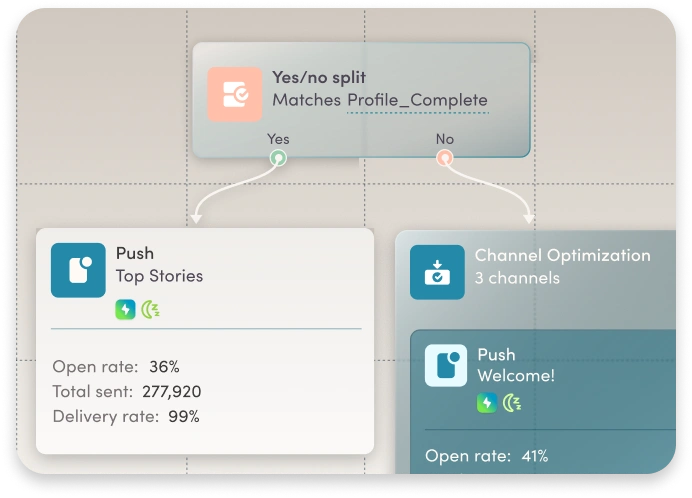Image resolution: width=692 pixels, height=498 pixels.
Task: Select the Yes/no split title
Action: [317, 77]
